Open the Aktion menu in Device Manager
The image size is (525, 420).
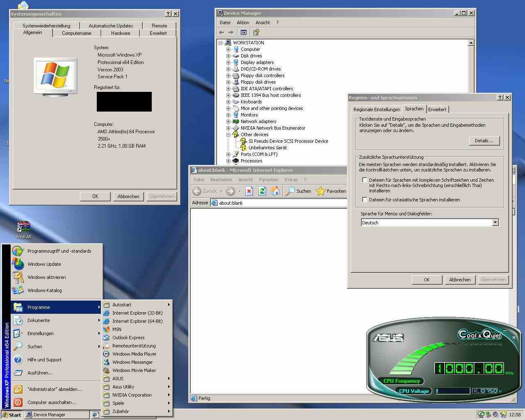click(x=242, y=23)
